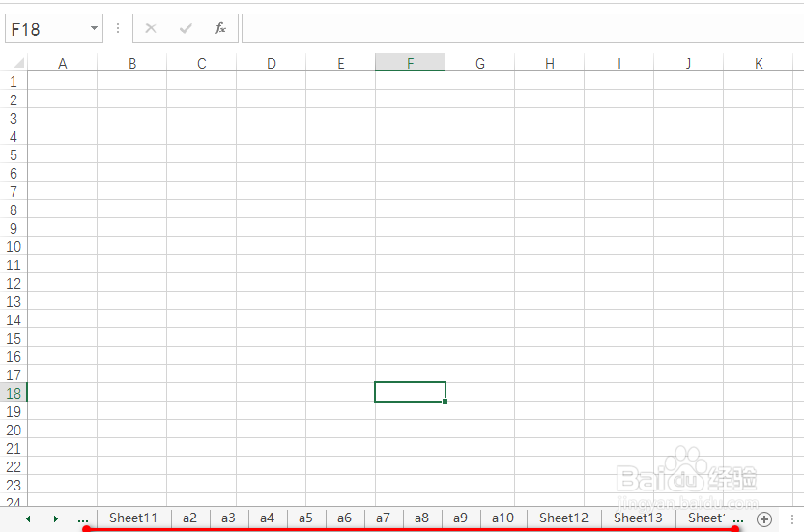This screenshot has width=804, height=532.
Task: Select row 10 header
Action: (x=14, y=246)
